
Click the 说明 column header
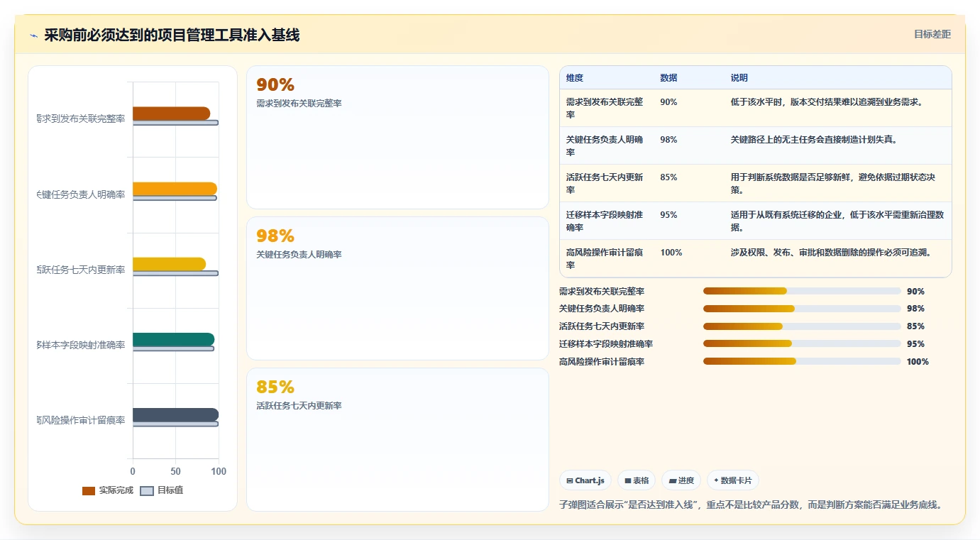(739, 78)
